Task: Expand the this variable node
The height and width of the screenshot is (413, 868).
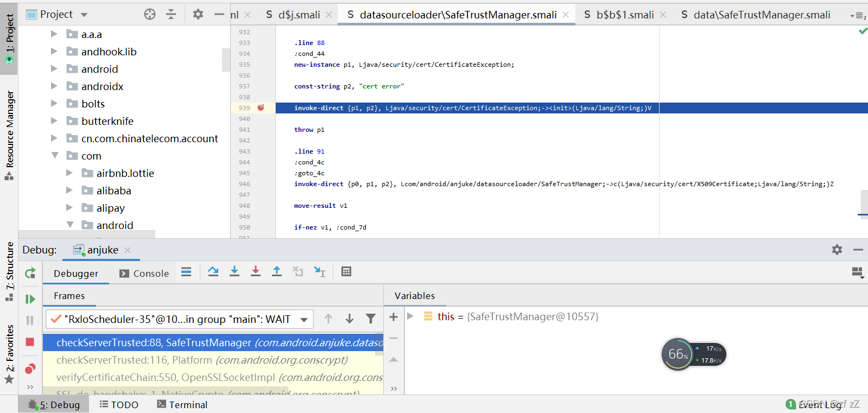Action: coord(410,316)
